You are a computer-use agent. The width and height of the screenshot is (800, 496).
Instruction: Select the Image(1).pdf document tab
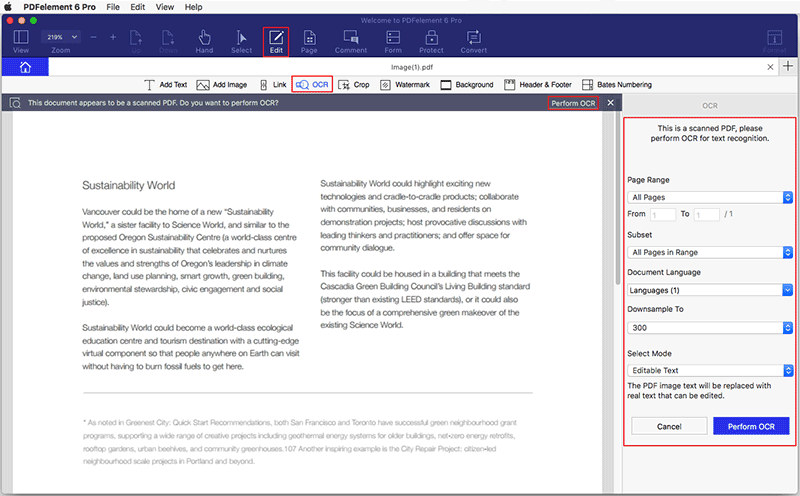(412, 67)
